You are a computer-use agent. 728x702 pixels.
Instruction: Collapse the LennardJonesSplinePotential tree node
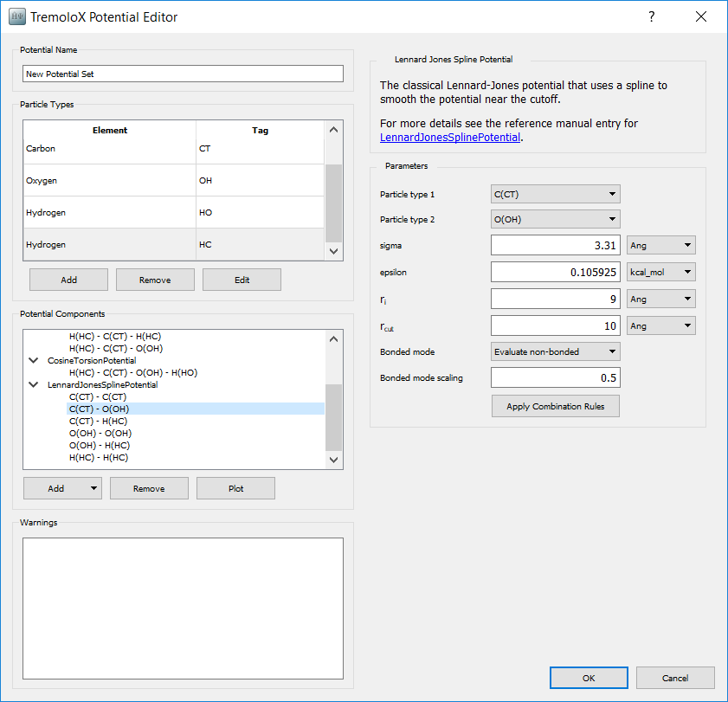34,385
